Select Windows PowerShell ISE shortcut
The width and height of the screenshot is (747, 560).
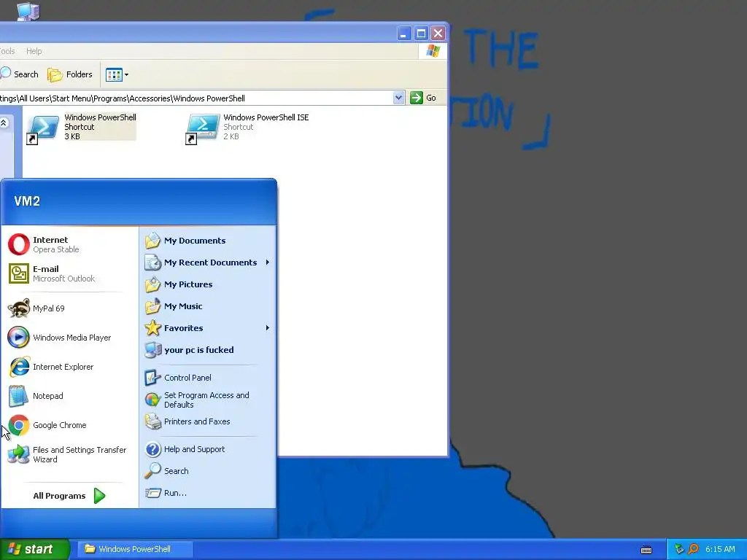[248, 127]
